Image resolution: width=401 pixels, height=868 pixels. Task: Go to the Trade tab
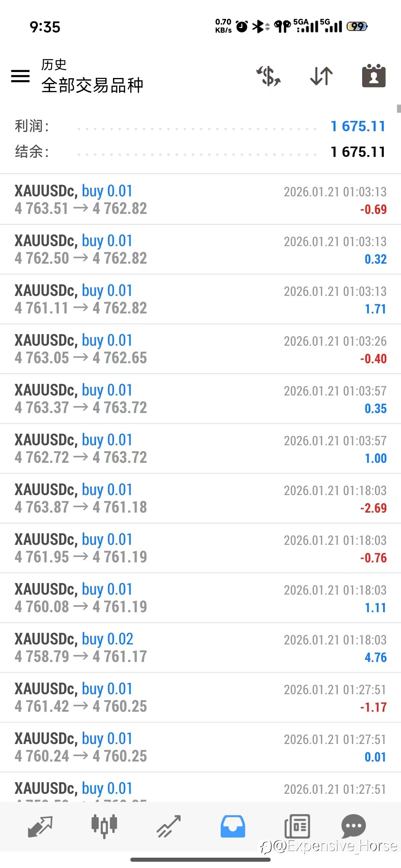[169, 827]
